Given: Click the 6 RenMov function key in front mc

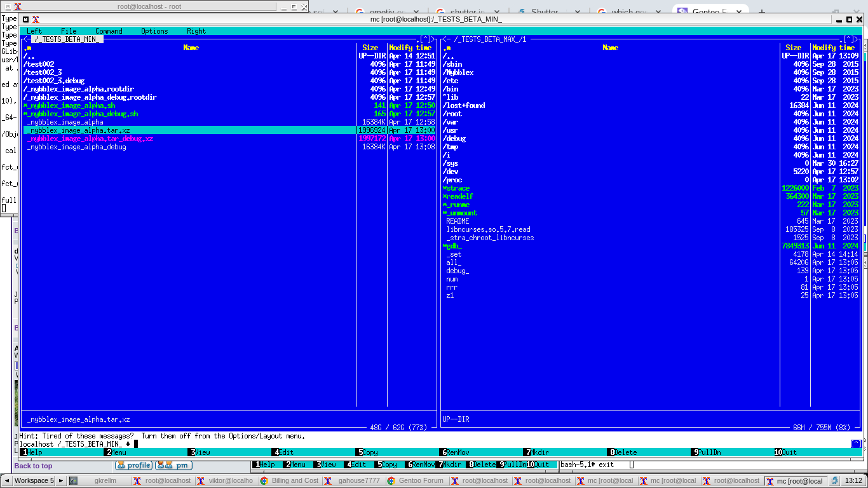Looking at the screenshot, I should click(455, 452).
